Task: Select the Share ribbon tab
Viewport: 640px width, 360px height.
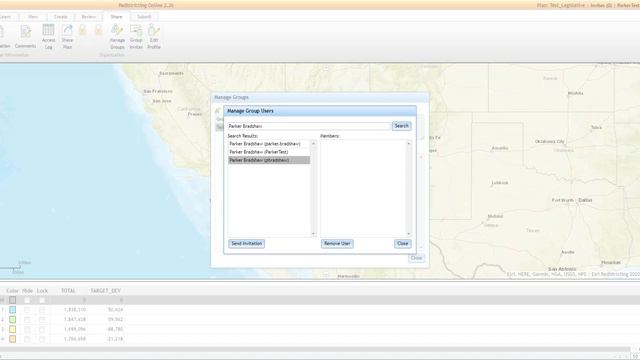Action: point(116,17)
